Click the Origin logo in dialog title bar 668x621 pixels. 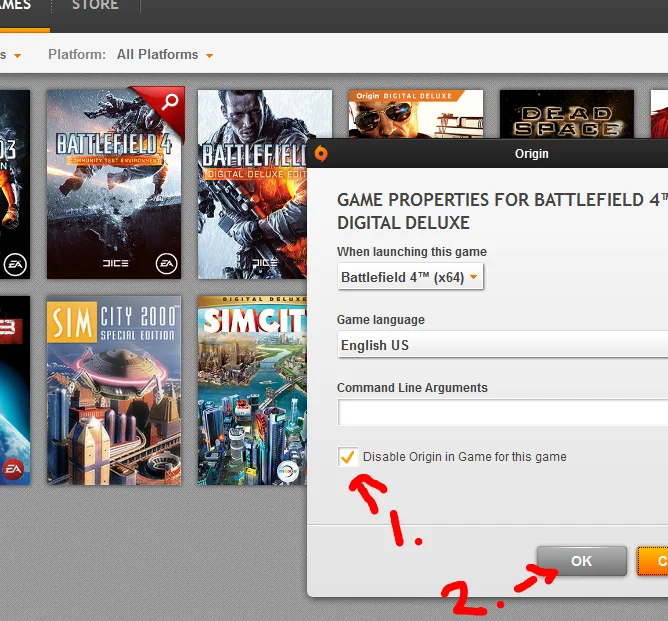[x=321, y=153]
